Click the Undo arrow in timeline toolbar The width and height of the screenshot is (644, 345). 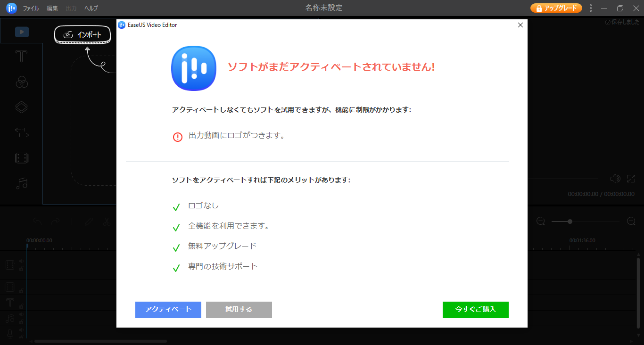click(x=37, y=221)
